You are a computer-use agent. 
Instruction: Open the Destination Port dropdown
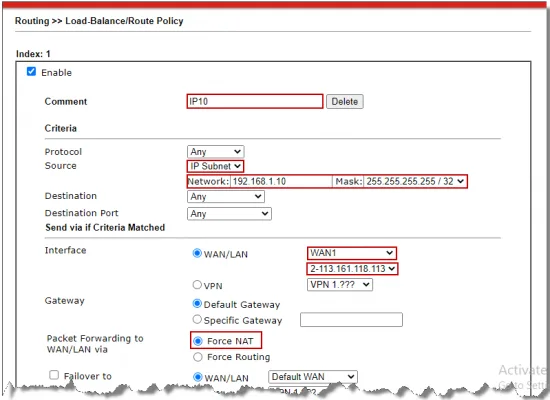(x=229, y=214)
